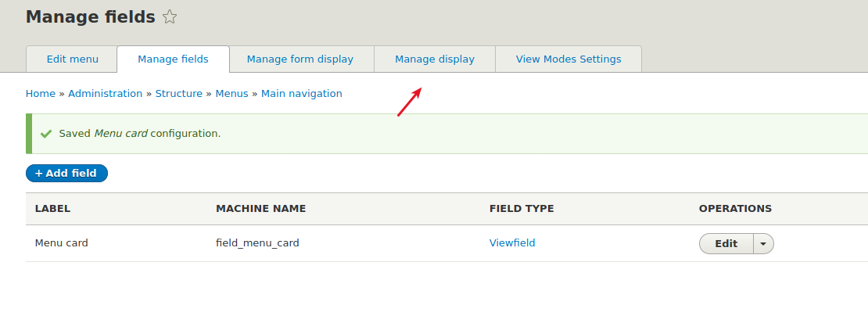Expand the dropdown arrow next to Edit

coord(763,243)
